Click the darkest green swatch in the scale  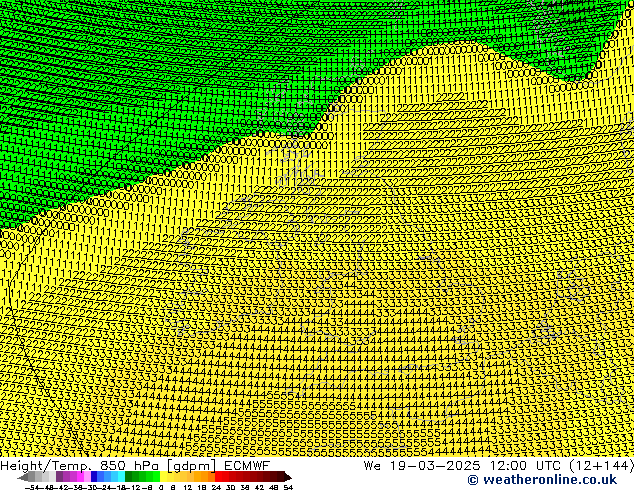pyautogui.click(x=129, y=477)
